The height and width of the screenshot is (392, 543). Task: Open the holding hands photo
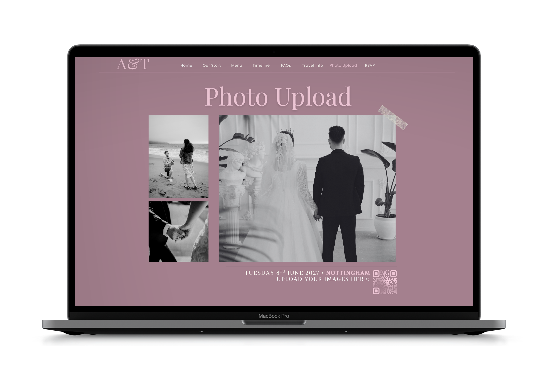click(178, 231)
